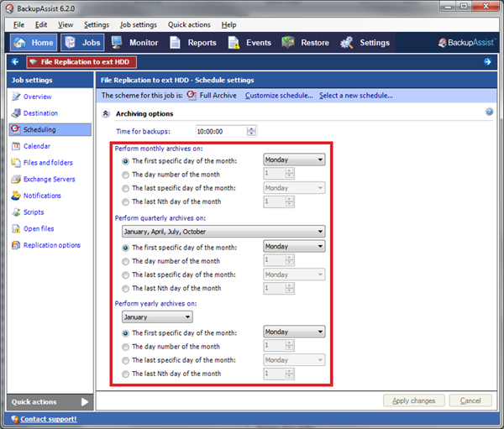Click the Replication options icon
Viewport: 504px width, 429px height.
click(16, 245)
